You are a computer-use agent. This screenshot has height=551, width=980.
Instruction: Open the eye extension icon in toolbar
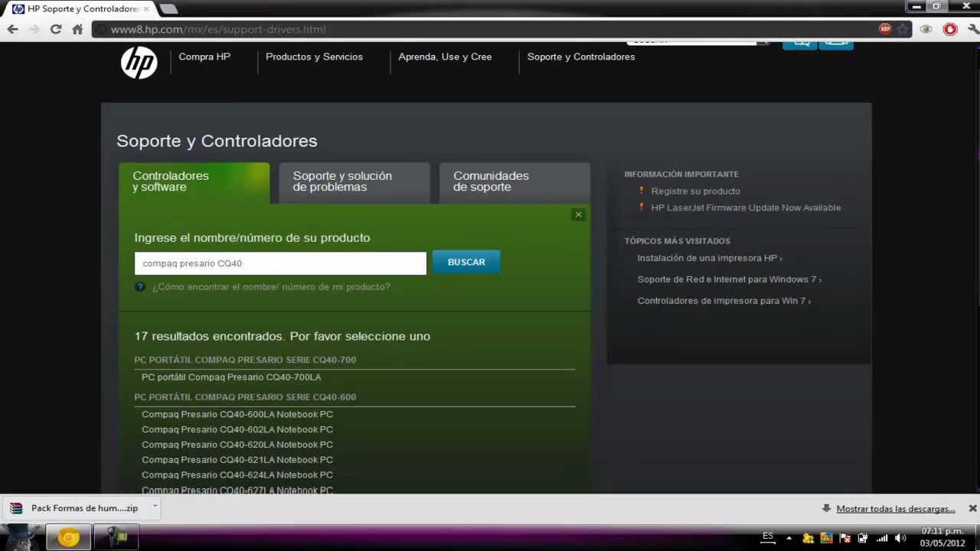[926, 29]
